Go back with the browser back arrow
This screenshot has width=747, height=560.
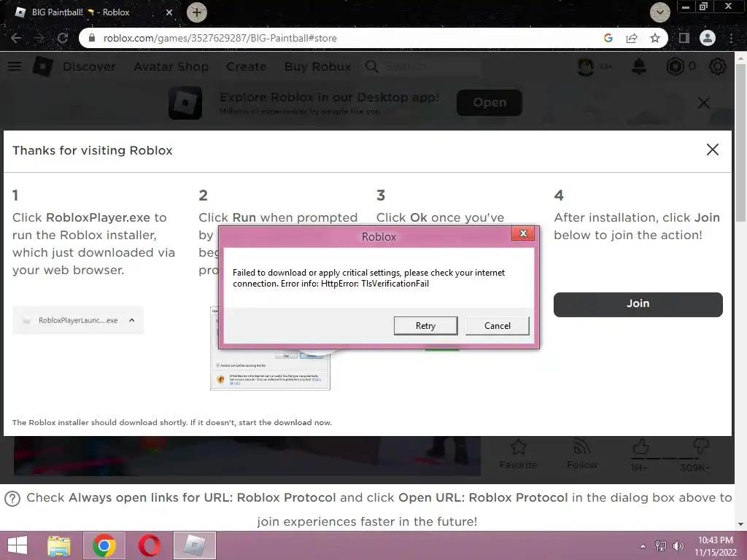tap(16, 38)
